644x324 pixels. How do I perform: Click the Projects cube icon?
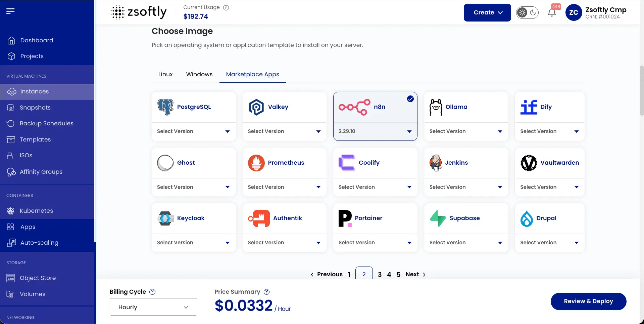tap(11, 56)
